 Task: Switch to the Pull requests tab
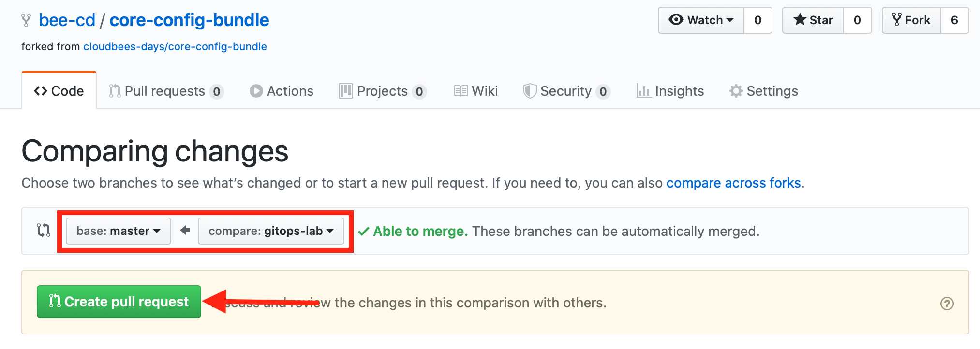pos(166,91)
